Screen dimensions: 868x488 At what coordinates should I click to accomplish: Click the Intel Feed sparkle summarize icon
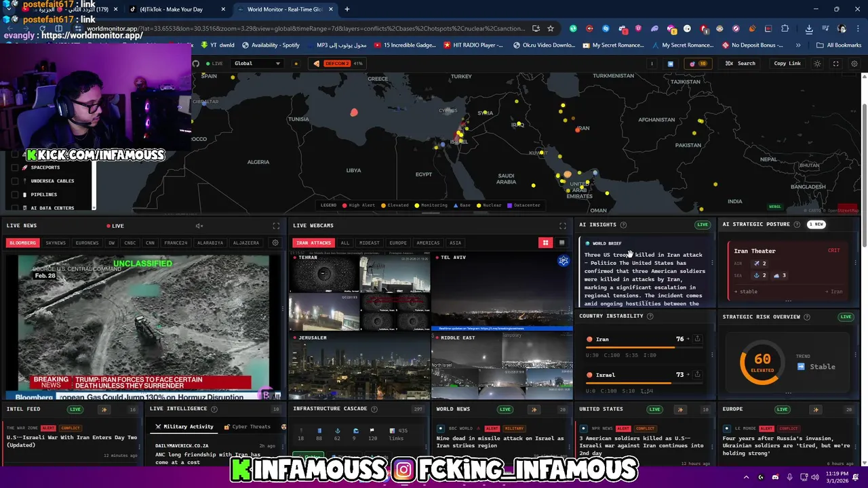(104, 409)
